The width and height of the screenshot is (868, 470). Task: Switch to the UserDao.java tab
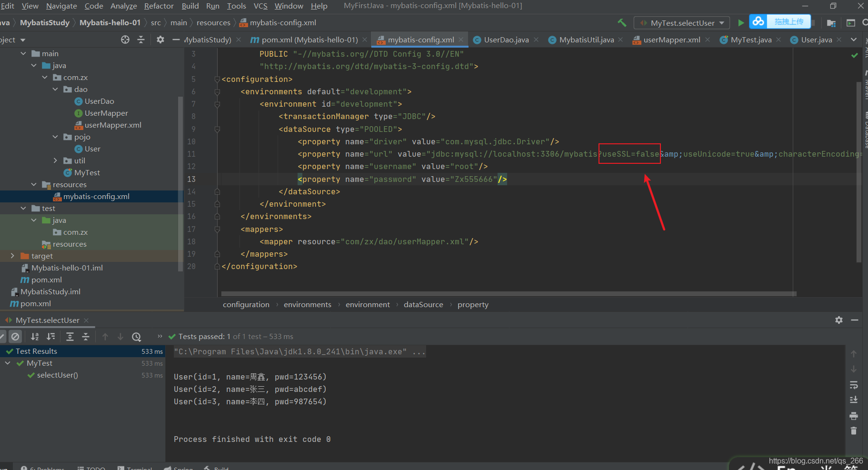pyautogui.click(x=506, y=40)
